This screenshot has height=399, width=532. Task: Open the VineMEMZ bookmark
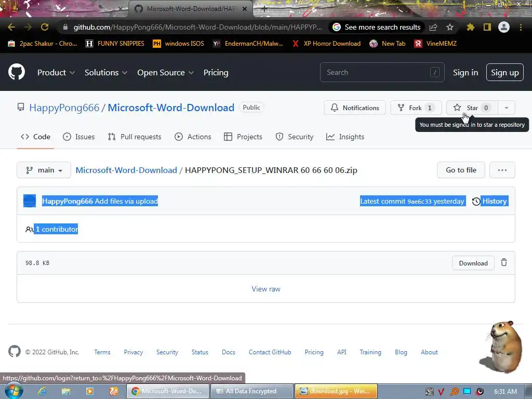click(435, 44)
